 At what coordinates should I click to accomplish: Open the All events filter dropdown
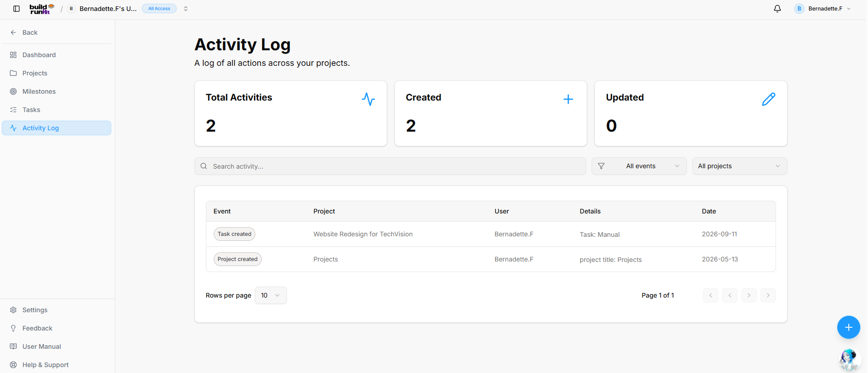(639, 166)
